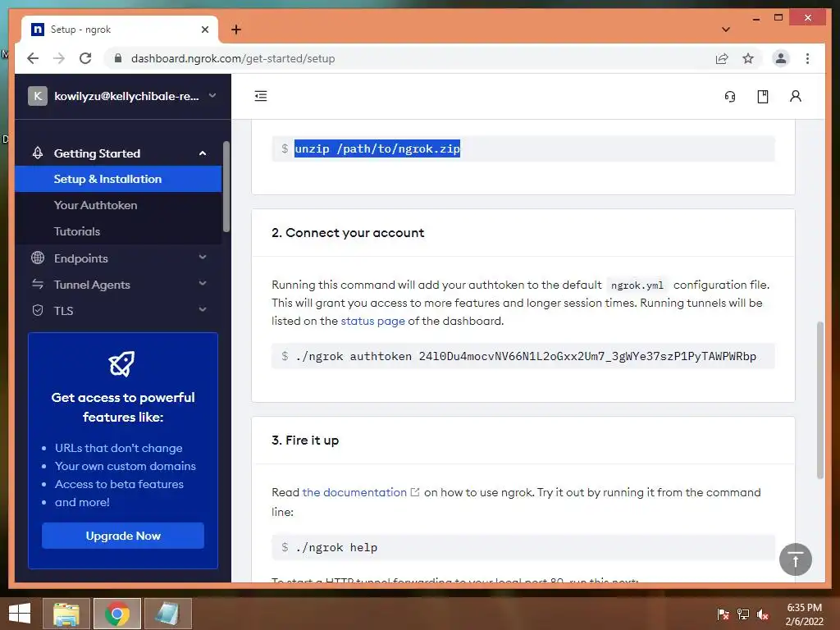This screenshot has width=840, height=630.
Task: Click the browser back arrow
Action: click(33, 58)
